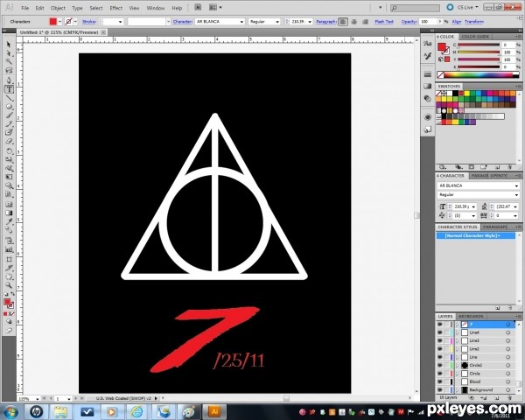
Task: Click the Paragraph link in control bar
Action: [326, 22]
